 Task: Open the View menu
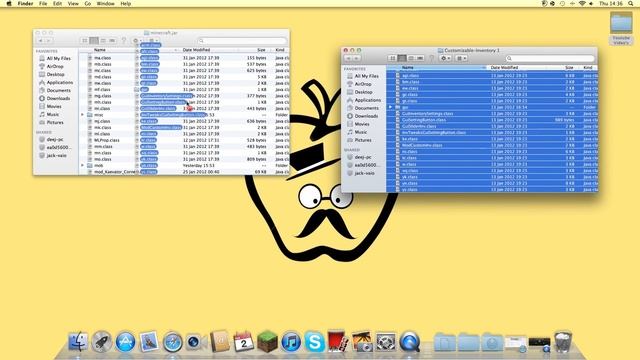pos(73,3)
